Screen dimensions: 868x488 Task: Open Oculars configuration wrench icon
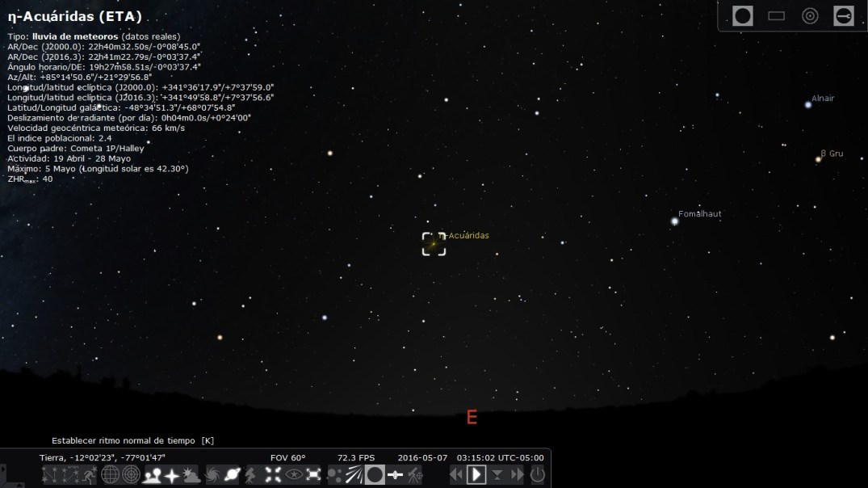point(844,16)
